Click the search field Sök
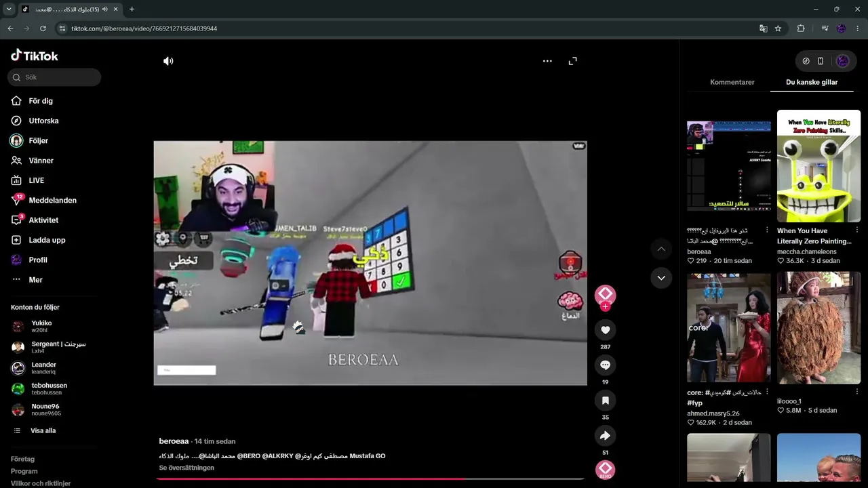Viewport: 868px width, 488px height. pos(54,77)
